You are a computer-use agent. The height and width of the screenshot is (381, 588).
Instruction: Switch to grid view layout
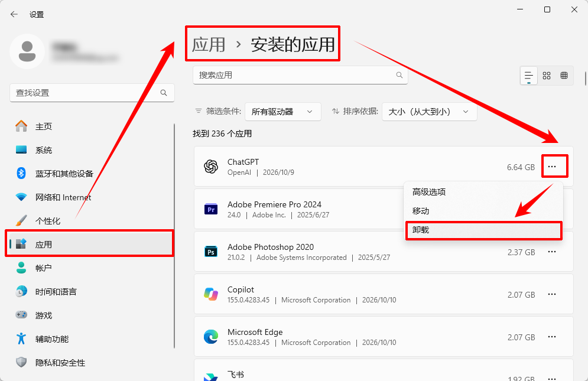pos(547,76)
